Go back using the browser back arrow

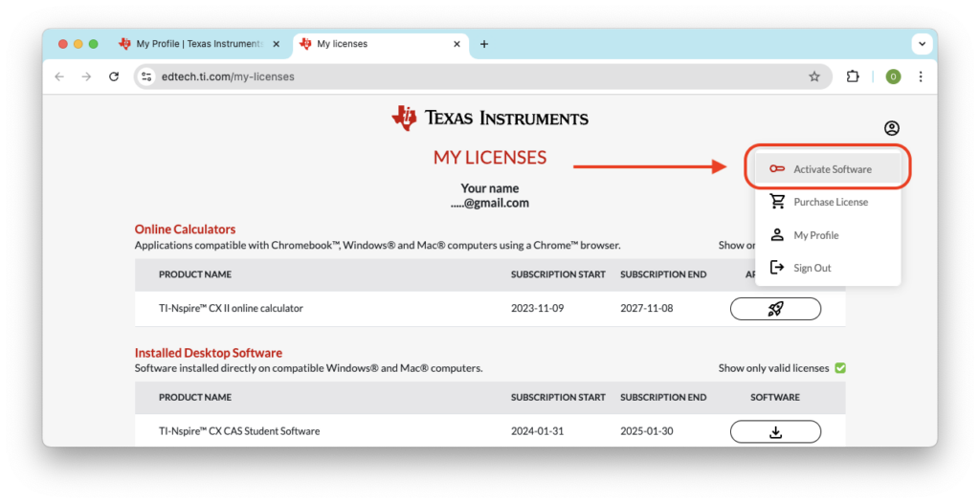click(x=59, y=77)
